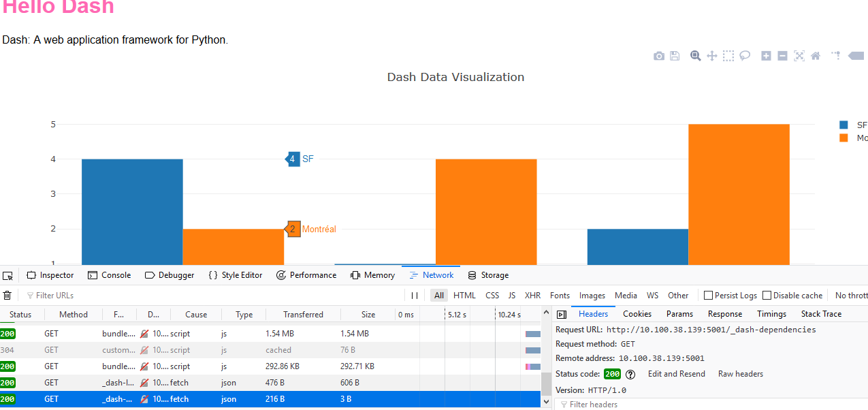Show the Params details tab

(679, 314)
